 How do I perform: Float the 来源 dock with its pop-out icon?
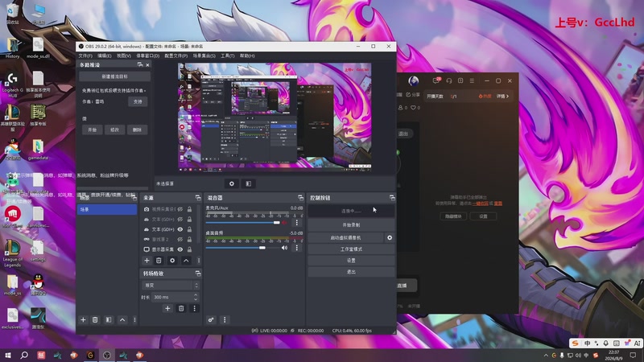pos(198,198)
